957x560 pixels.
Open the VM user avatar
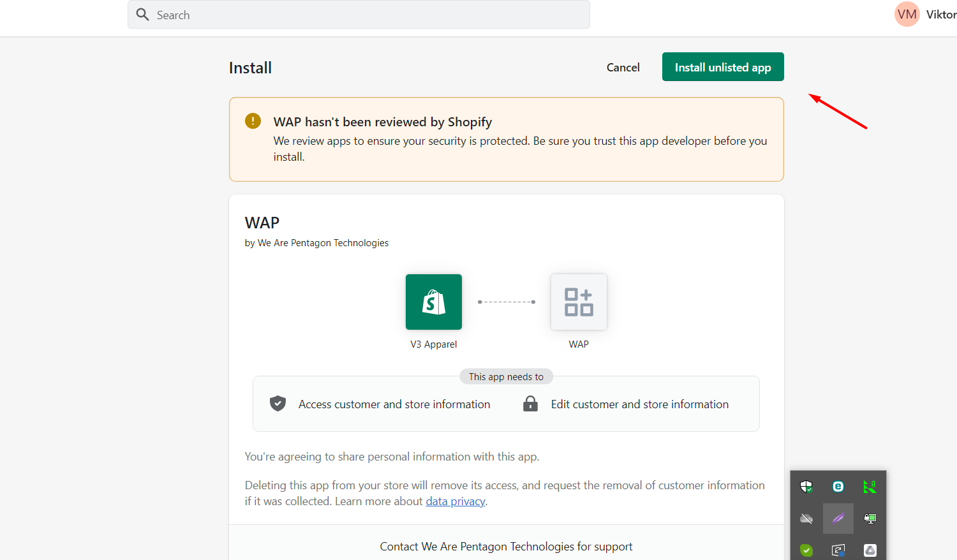click(907, 14)
